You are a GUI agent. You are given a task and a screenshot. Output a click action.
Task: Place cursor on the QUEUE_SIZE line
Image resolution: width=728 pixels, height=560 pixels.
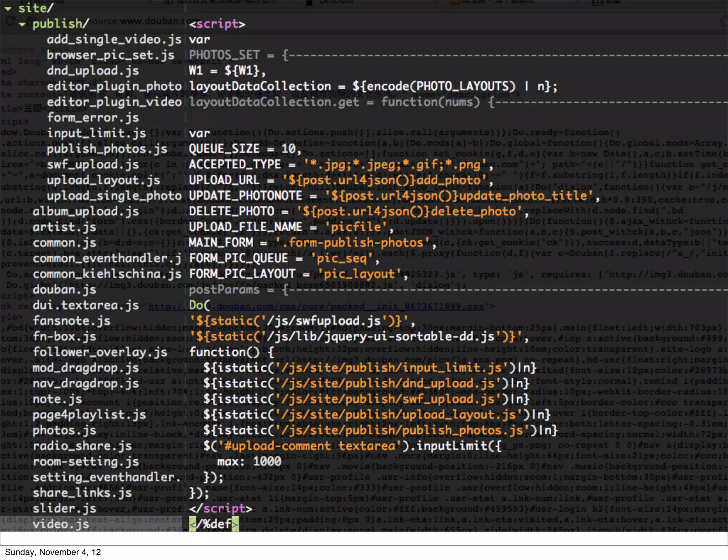click(x=245, y=149)
